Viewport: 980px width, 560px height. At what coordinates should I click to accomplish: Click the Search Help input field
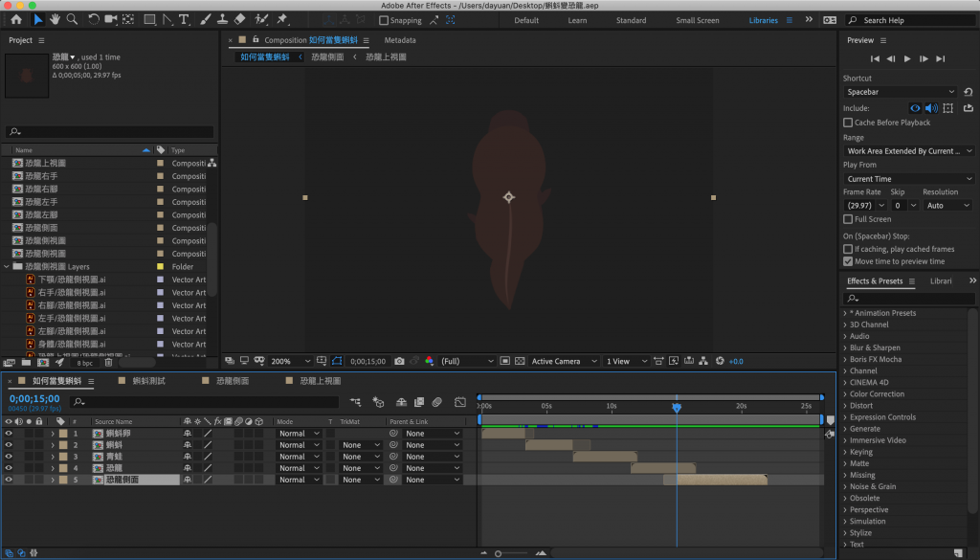[905, 20]
